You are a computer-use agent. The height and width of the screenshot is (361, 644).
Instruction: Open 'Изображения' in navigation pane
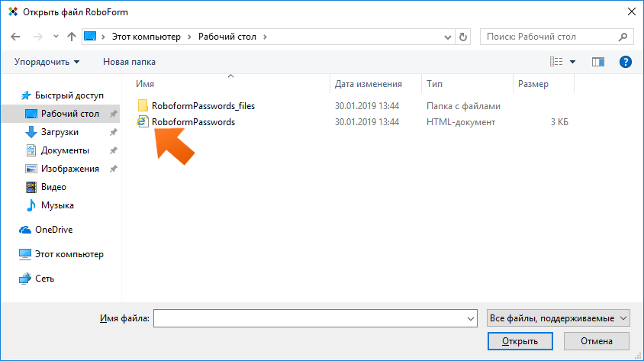[70, 169]
